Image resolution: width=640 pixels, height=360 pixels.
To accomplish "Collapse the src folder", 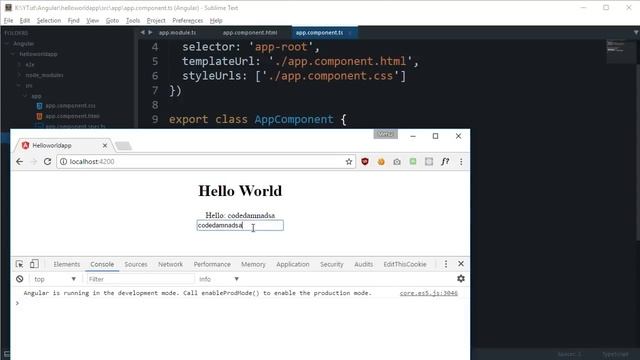I will tap(19, 86).
